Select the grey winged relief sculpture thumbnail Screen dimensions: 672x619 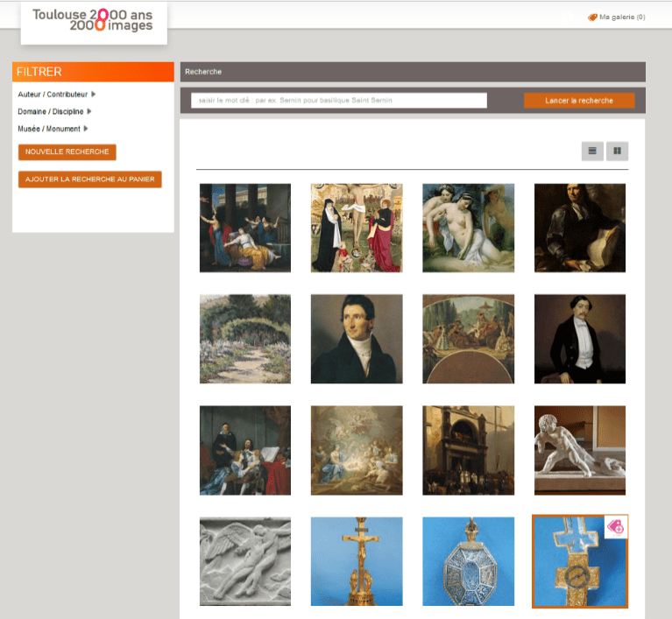(245, 561)
